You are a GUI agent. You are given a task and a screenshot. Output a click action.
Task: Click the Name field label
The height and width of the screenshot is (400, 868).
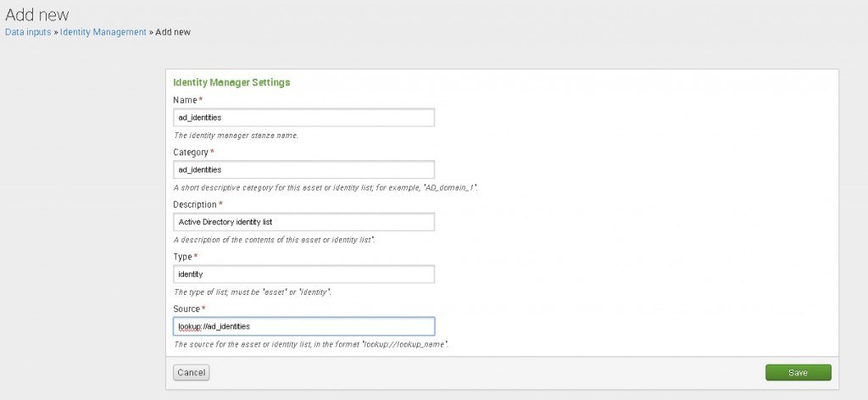click(185, 100)
